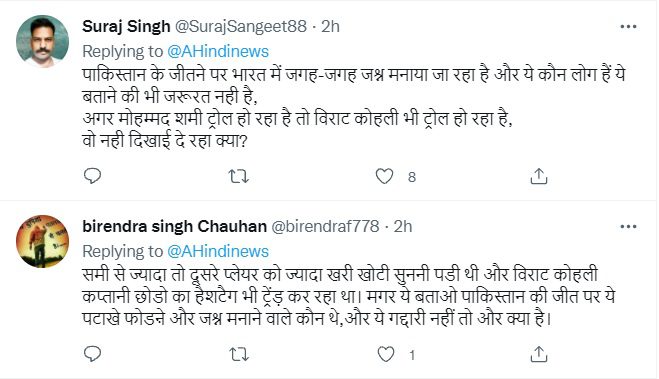This screenshot has width=659, height=379.
Task: Open more options on Suraj Singh's tweet
Action: (628, 26)
